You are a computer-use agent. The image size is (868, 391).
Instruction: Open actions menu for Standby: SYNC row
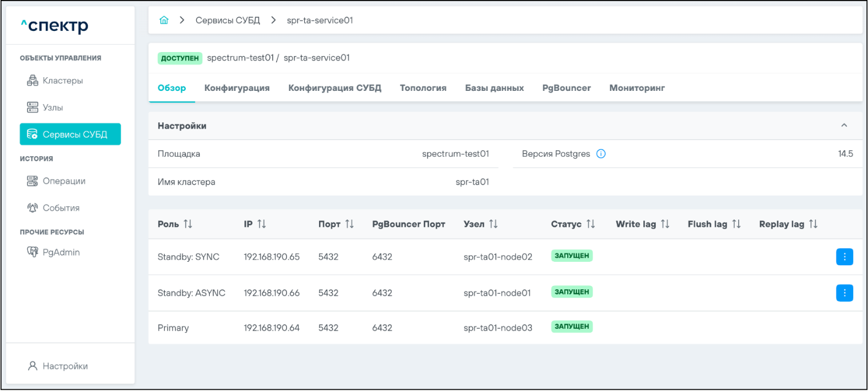pos(844,257)
